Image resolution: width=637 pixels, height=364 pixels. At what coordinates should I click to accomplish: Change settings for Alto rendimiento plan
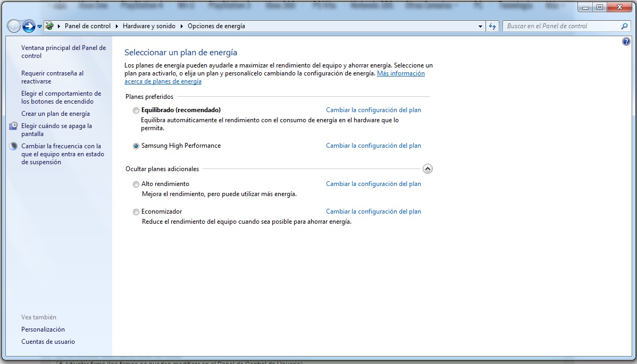point(373,184)
